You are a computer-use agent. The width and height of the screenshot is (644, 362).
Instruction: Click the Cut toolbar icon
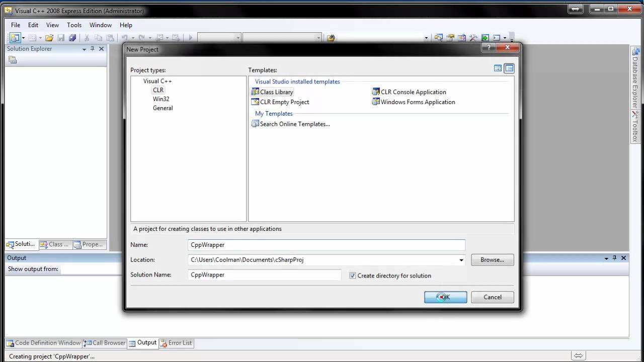point(87,38)
